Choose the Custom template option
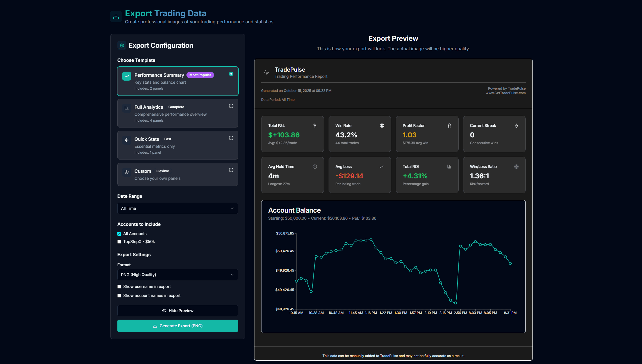Viewport: 642px width, 364px height. tap(177, 174)
